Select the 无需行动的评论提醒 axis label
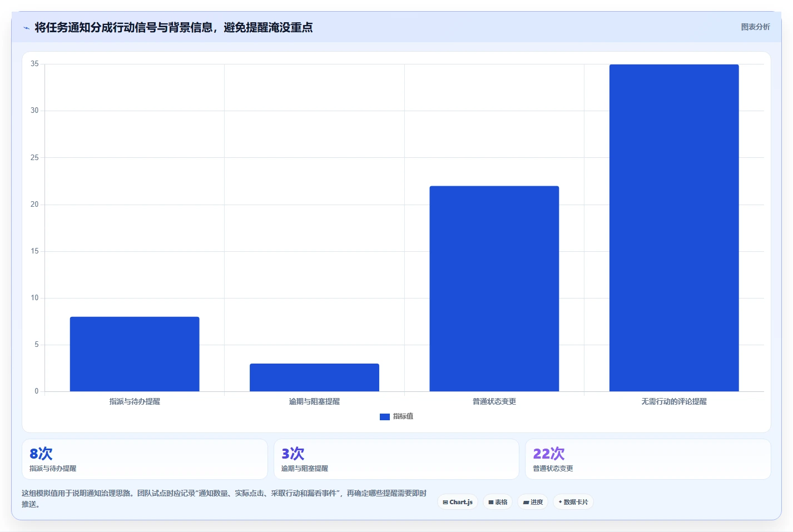This screenshot has width=793, height=532. coord(674,401)
